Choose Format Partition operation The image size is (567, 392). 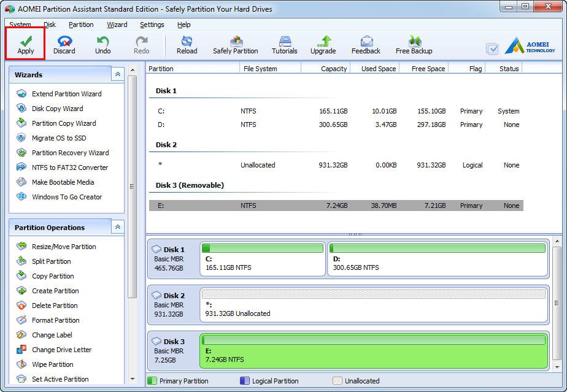[55, 320]
